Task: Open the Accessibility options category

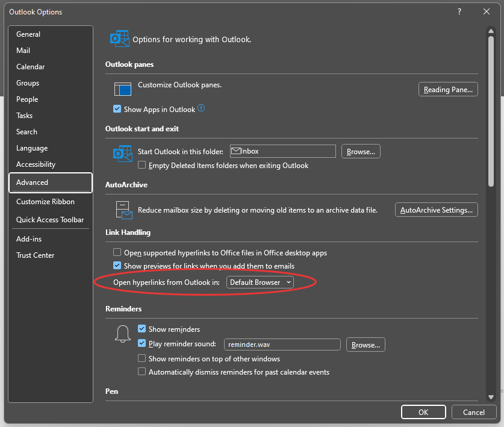Action: pyautogui.click(x=51, y=164)
